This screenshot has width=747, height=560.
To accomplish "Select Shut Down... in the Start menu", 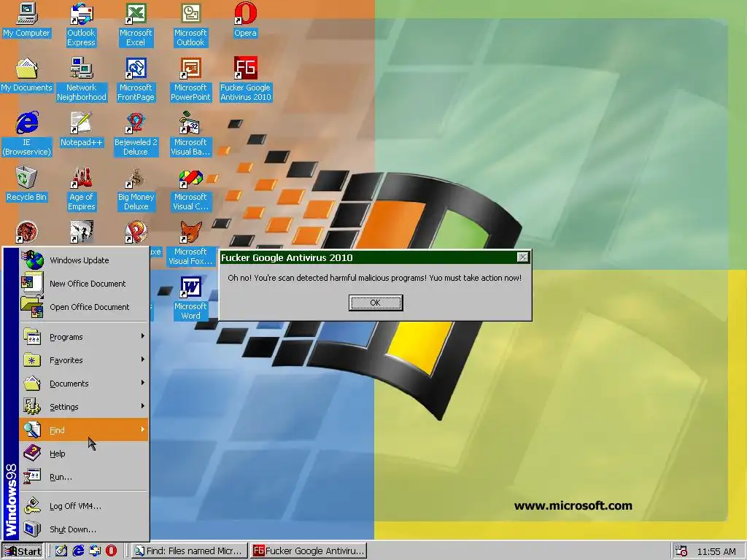I will [x=84, y=529].
